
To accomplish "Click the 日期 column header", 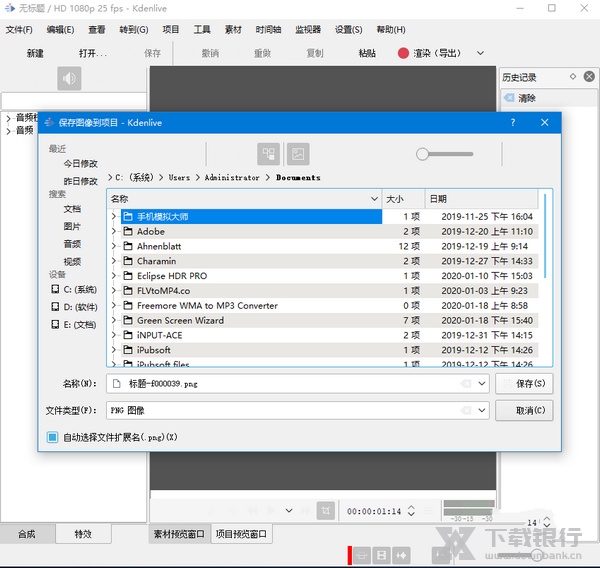I will coord(482,199).
